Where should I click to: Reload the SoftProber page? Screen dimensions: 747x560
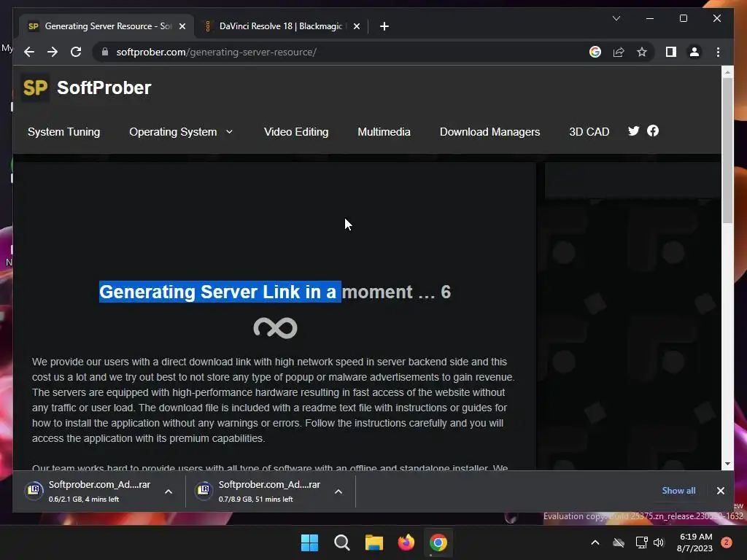[x=76, y=52]
